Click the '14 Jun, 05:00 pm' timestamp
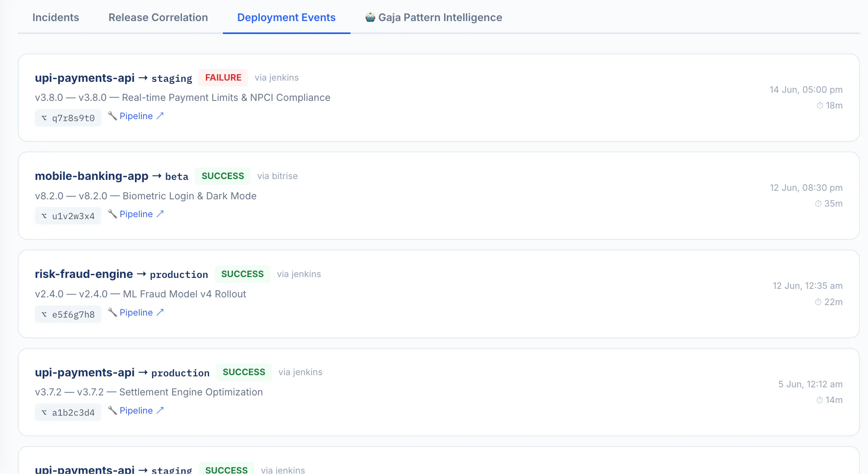Screen dimensions: 868x474 point(806,90)
